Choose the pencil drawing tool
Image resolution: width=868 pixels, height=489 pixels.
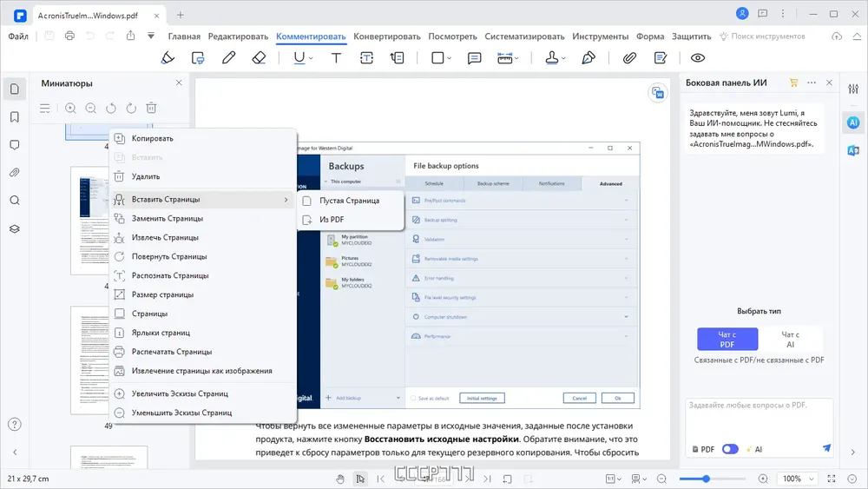pyautogui.click(x=228, y=57)
